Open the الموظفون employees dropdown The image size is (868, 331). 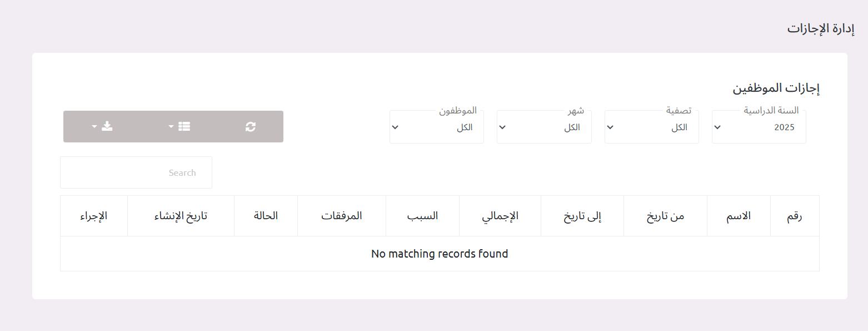point(437,126)
